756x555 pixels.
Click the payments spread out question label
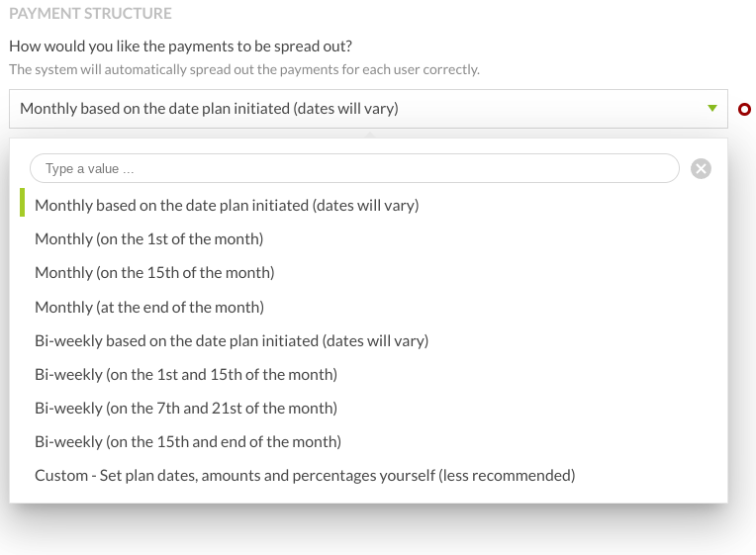coord(180,46)
